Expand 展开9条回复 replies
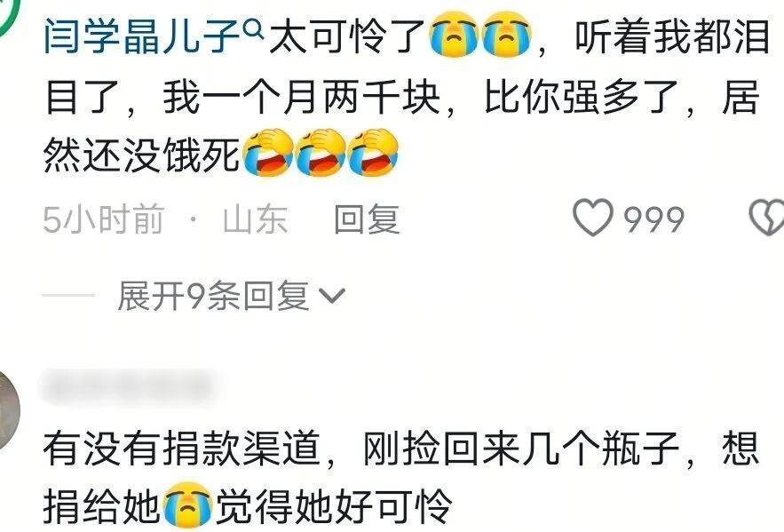Image resolution: width=784 pixels, height=532 pixels. 213,296
